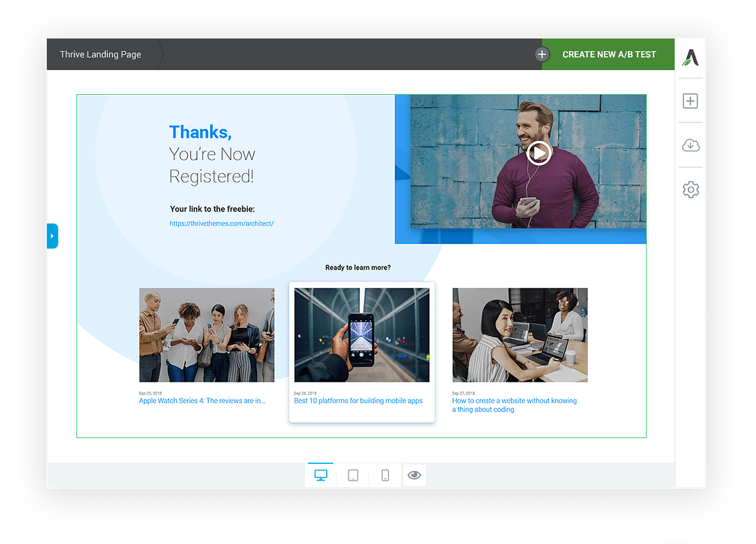Expand preview options with eye icon

click(x=414, y=474)
